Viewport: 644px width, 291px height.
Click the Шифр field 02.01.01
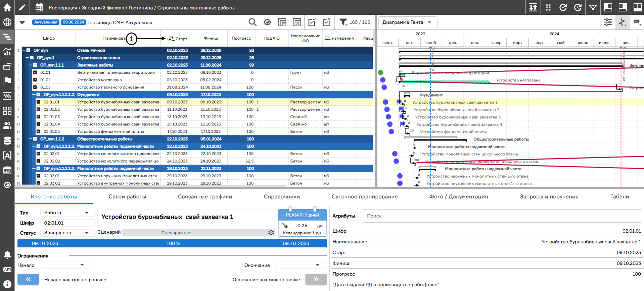(x=67, y=223)
